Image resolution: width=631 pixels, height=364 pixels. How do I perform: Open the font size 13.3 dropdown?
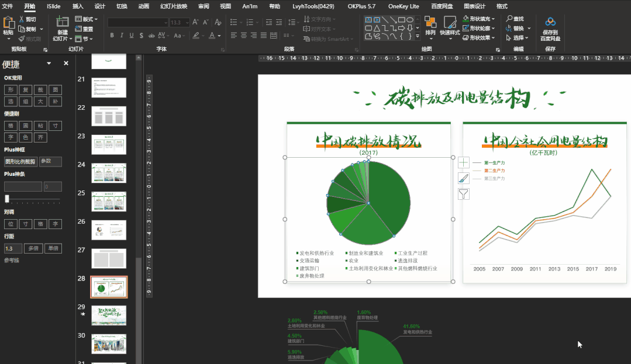pyautogui.click(x=187, y=23)
